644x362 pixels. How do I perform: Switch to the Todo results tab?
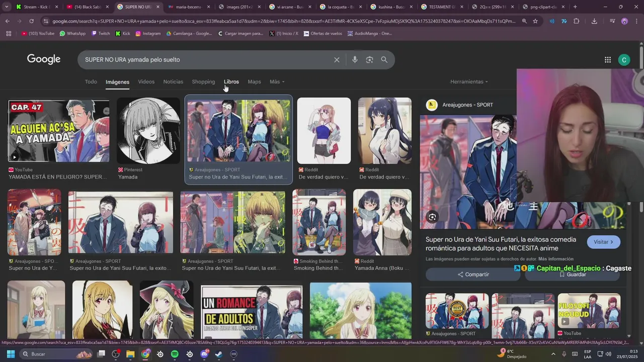coord(91,82)
